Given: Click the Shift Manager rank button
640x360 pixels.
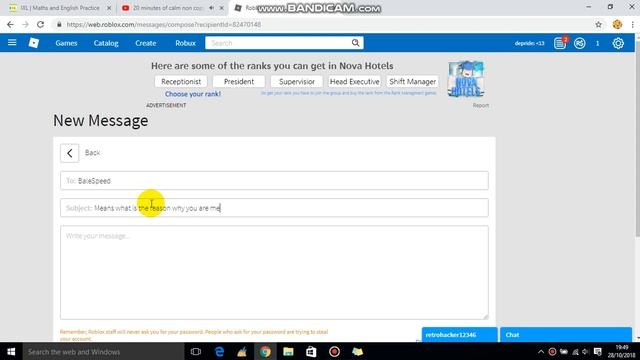Looking at the screenshot, I should tap(412, 81).
